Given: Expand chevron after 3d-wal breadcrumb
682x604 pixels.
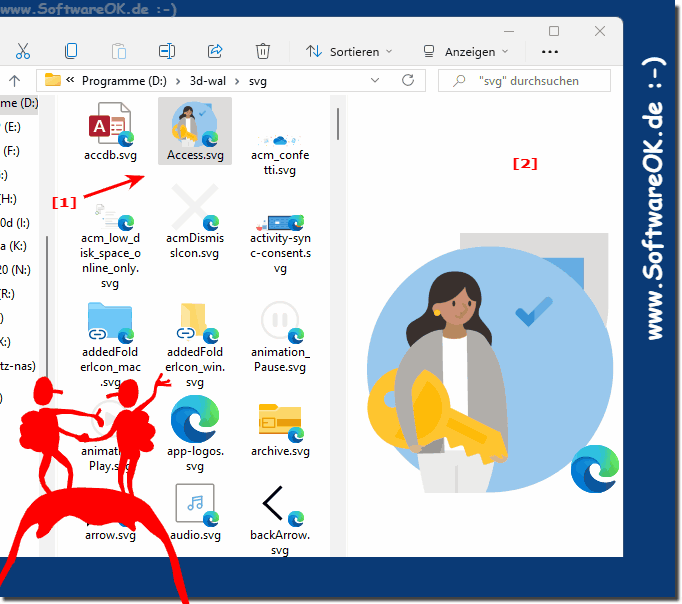Looking at the screenshot, I should pyautogui.click(x=237, y=81).
